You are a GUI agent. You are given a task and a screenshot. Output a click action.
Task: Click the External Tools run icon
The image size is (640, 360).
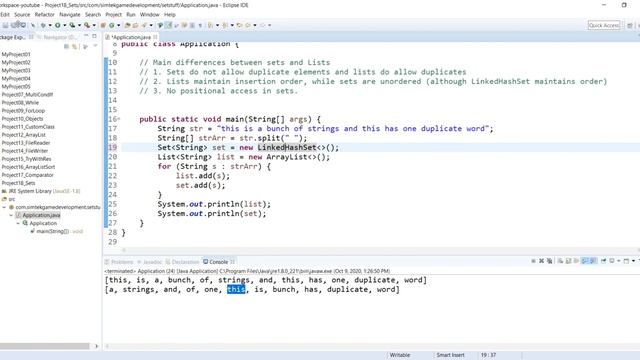coord(87,25)
